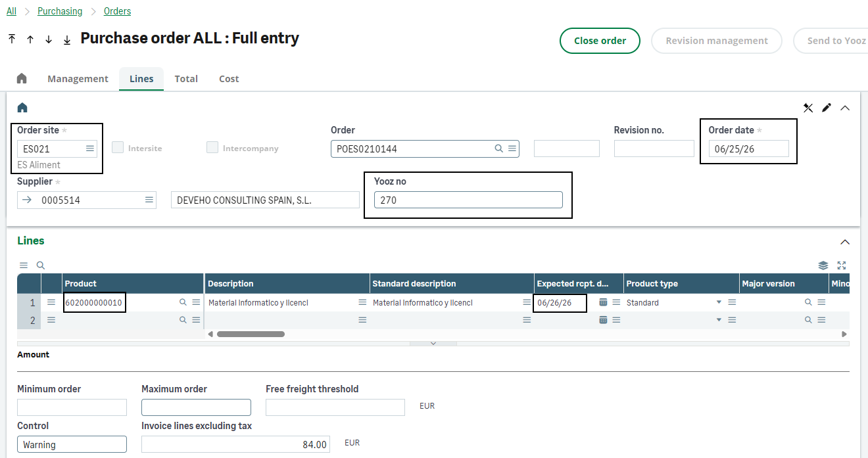Click the row 1 Product search icon
868x458 pixels.
click(183, 302)
